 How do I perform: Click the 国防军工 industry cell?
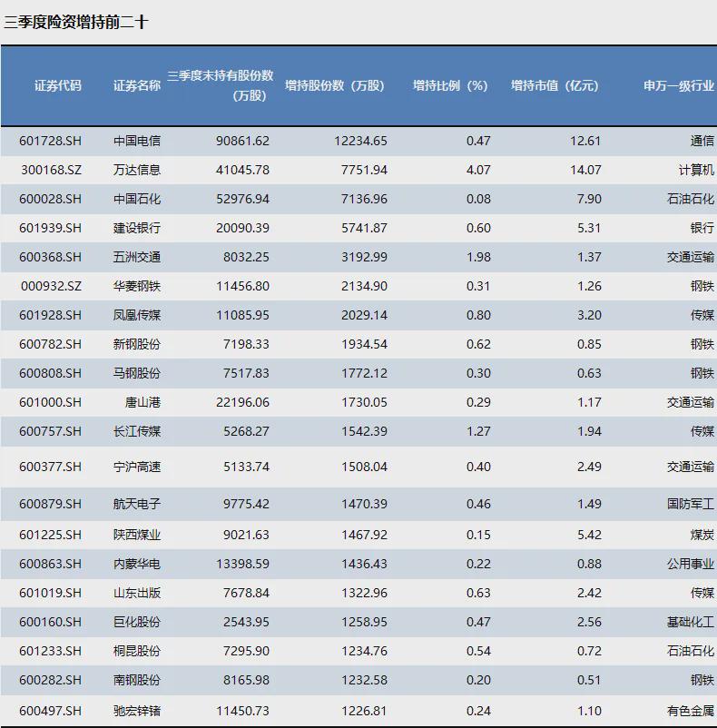point(691,504)
